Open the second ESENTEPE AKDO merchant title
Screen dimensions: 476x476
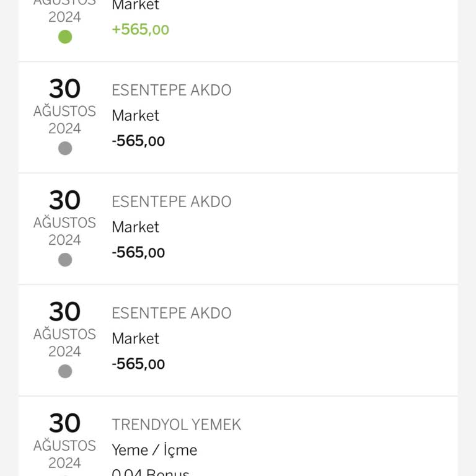(x=171, y=201)
